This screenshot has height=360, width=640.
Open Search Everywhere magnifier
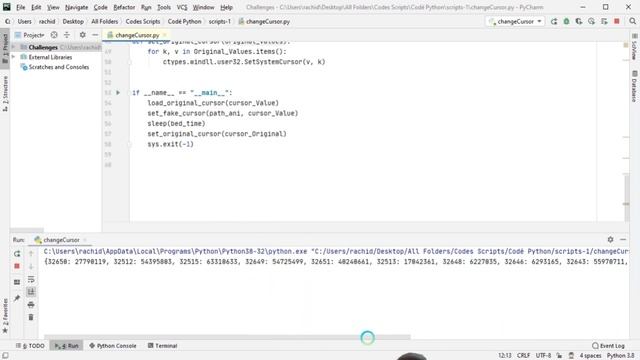click(632, 21)
